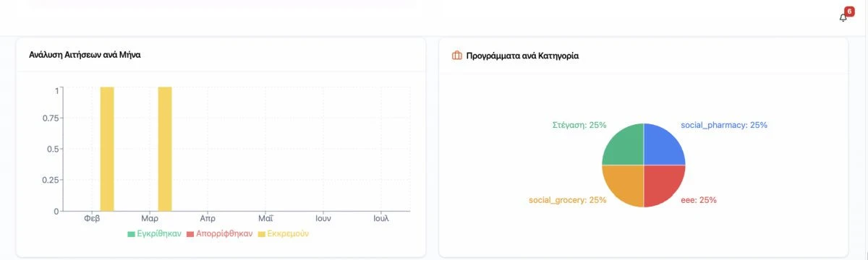
Task: Click label social_pharmacy: 25%
Action: [x=724, y=125]
